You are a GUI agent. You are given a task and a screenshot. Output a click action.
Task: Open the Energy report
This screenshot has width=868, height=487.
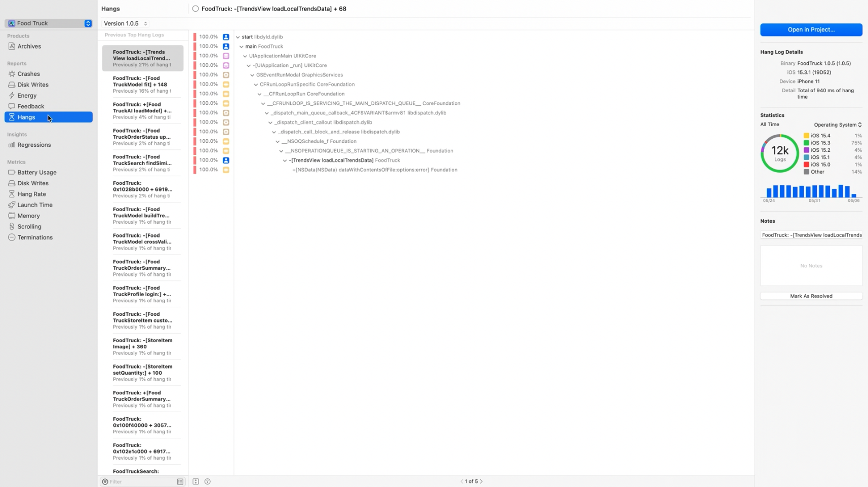(x=49, y=95)
